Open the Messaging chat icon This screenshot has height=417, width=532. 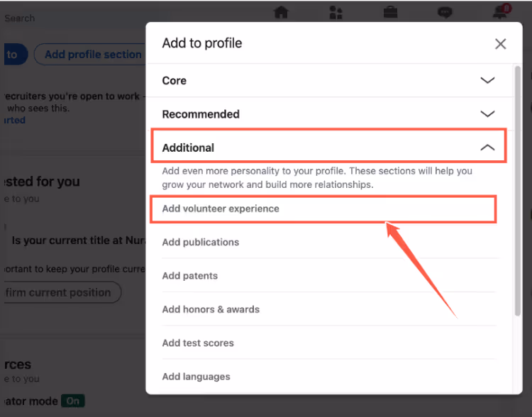click(445, 13)
